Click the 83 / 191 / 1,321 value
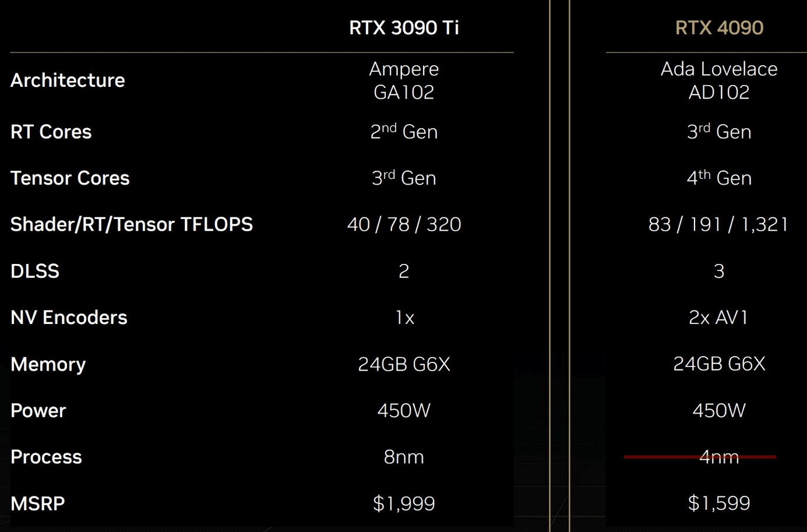Screen dimensions: 807x532 click(x=718, y=224)
